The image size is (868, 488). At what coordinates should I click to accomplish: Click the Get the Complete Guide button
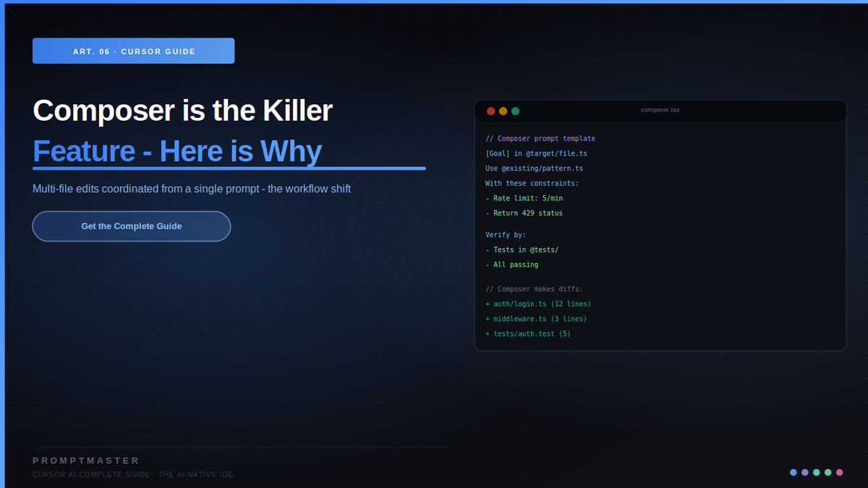point(132,226)
